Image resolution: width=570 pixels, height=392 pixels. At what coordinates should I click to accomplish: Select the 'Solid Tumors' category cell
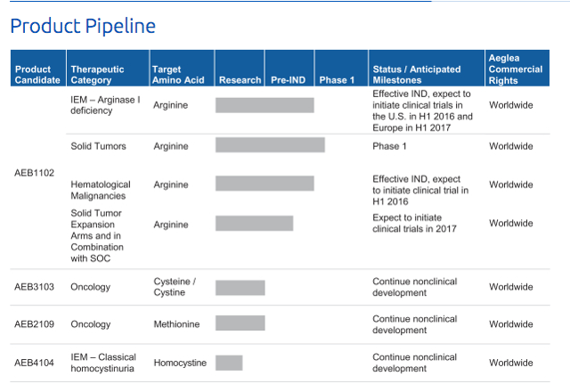[99, 146]
